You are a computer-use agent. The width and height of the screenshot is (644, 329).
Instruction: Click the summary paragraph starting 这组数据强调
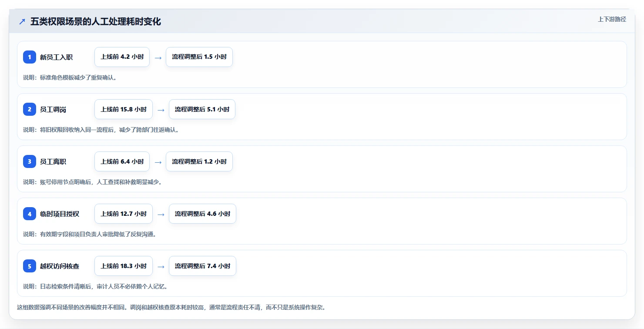[x=171, y=307]
